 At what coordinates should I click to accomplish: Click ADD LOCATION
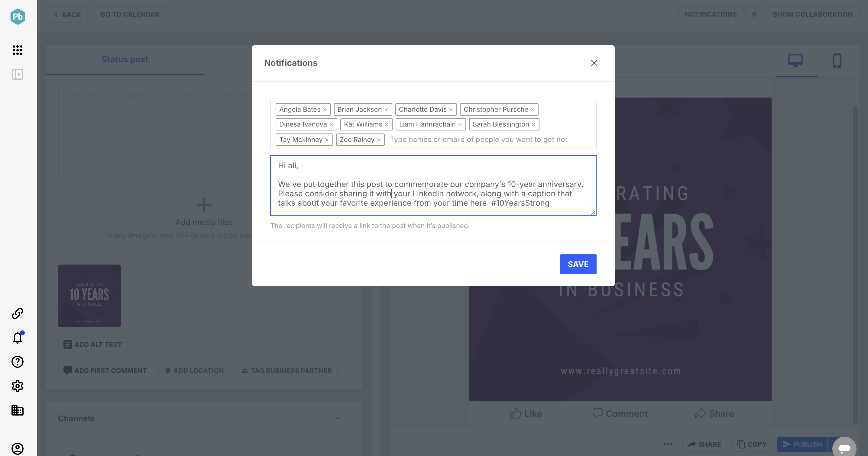tap(194, 371)
